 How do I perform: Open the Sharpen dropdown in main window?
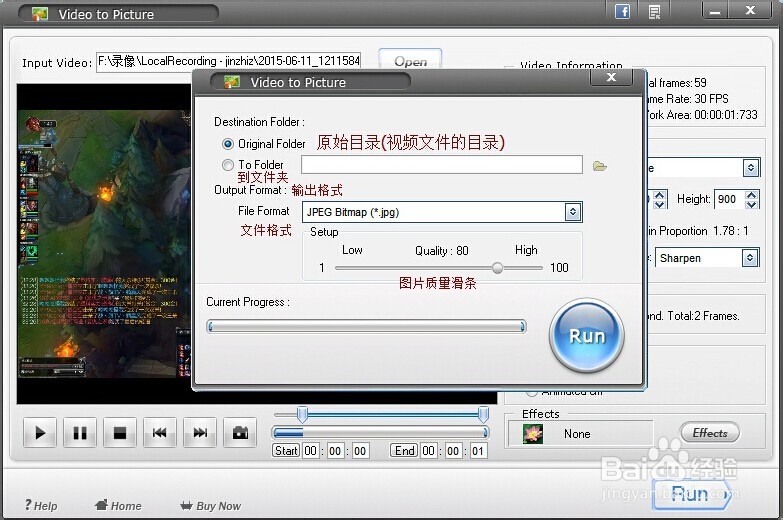(x=750, y=258)
